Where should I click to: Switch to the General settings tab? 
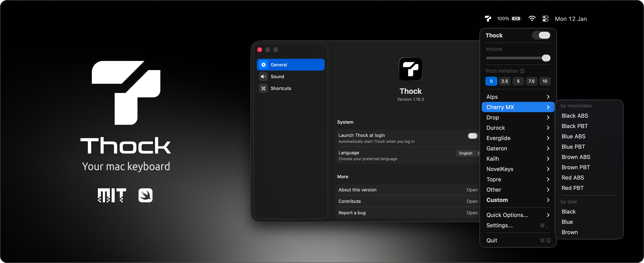(x=291, y=65)
